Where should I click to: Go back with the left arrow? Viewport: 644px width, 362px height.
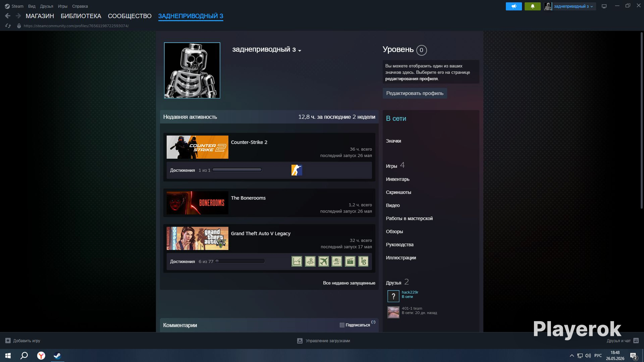click(8, 16)
